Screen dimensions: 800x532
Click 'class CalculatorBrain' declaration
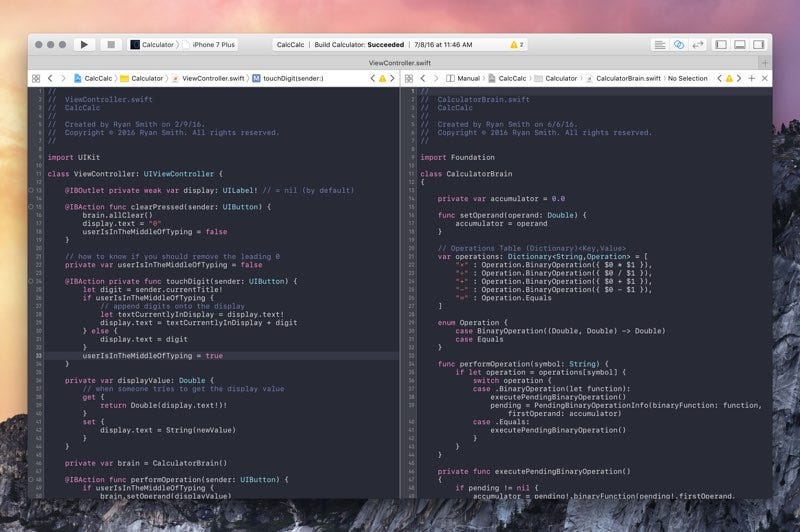click(x=466, y=174)
